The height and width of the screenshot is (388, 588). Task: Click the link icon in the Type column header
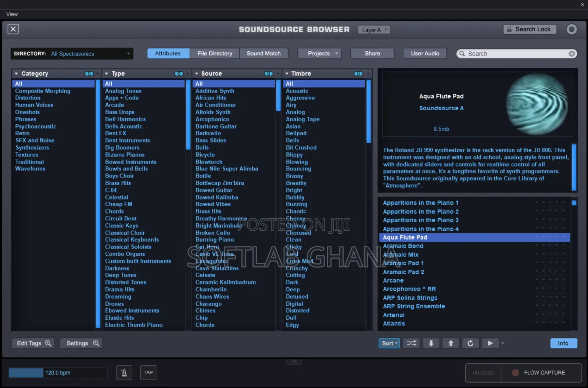click(179, 73)
